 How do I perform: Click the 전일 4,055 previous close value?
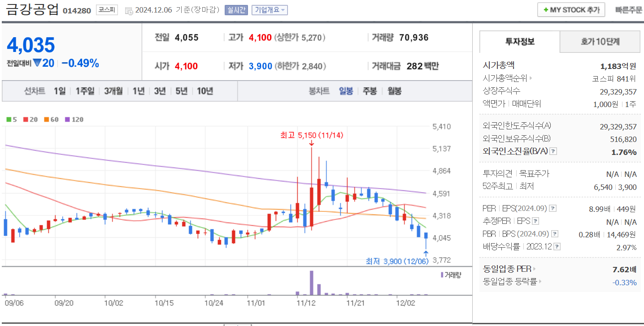tap(187, 38)
